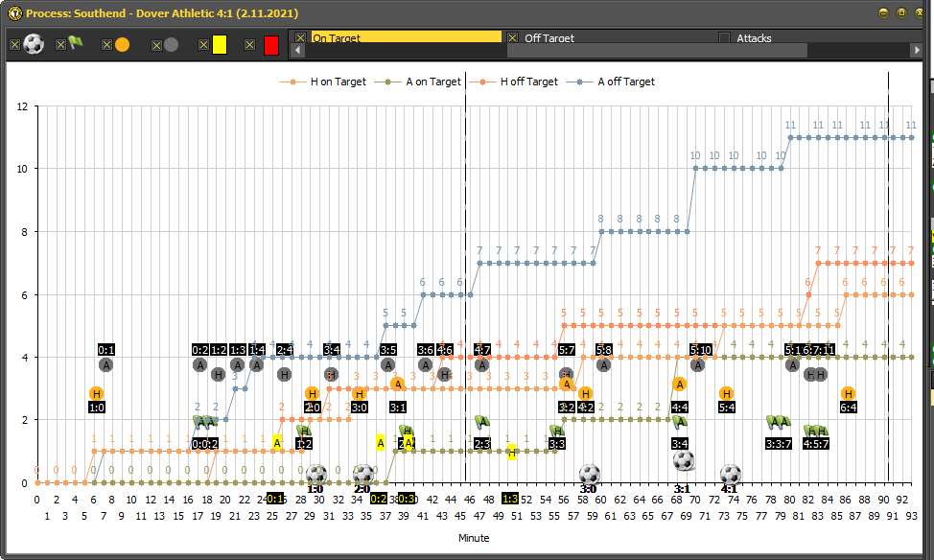934x560 pixels.
Task: Click the green corner flag toolbar icon
Action: point(76,44)
